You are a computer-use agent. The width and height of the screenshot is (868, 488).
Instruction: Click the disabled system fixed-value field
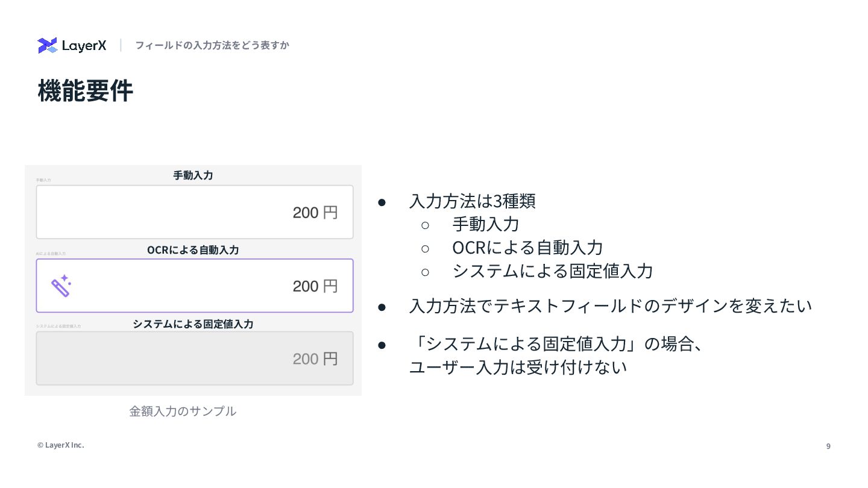(x=195, y=358)
